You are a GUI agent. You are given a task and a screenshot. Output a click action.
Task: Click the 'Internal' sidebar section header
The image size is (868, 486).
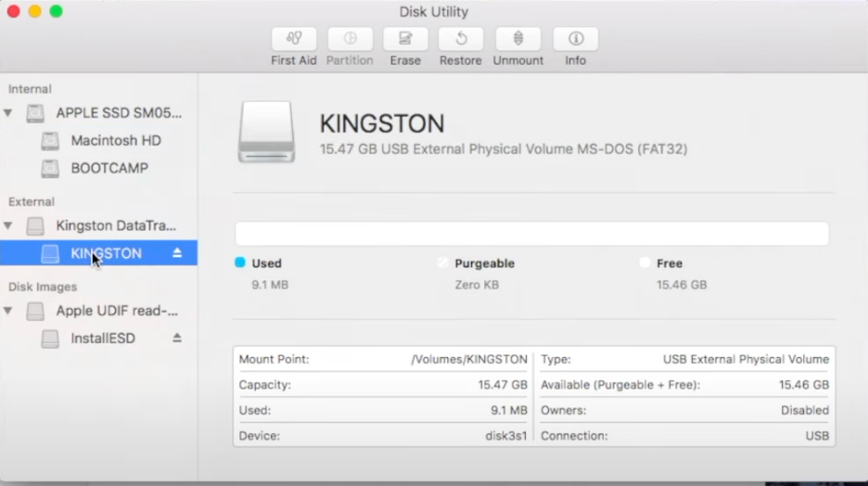click(x=30, y=89)
